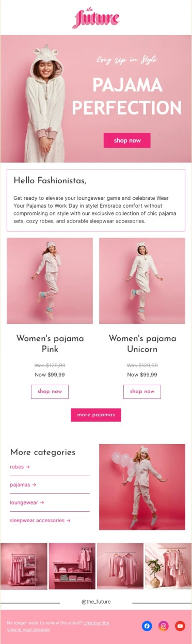Screen dimensions: 192x644
Task: Open the thumbnail with potted plant
Action: [x=168, y=566]
